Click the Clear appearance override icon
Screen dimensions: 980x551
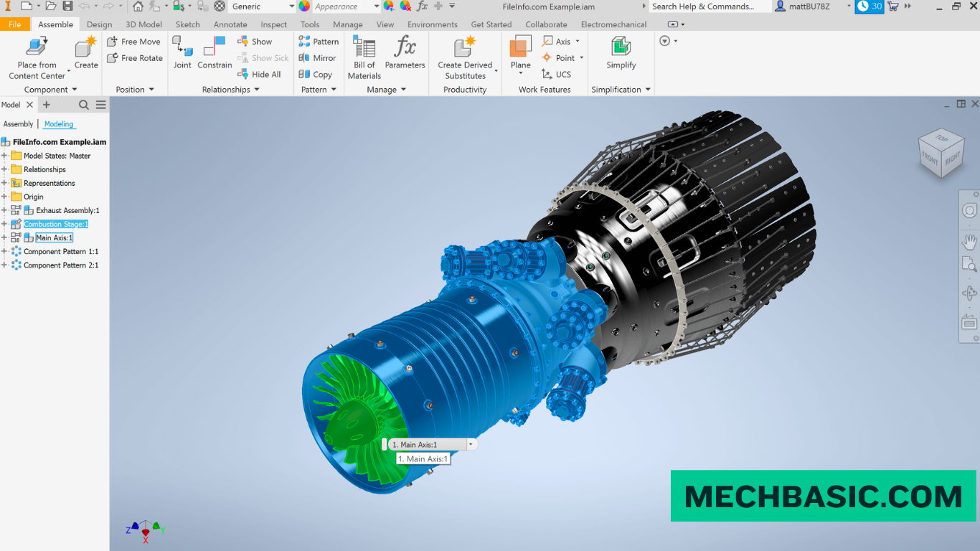point(405,6)
